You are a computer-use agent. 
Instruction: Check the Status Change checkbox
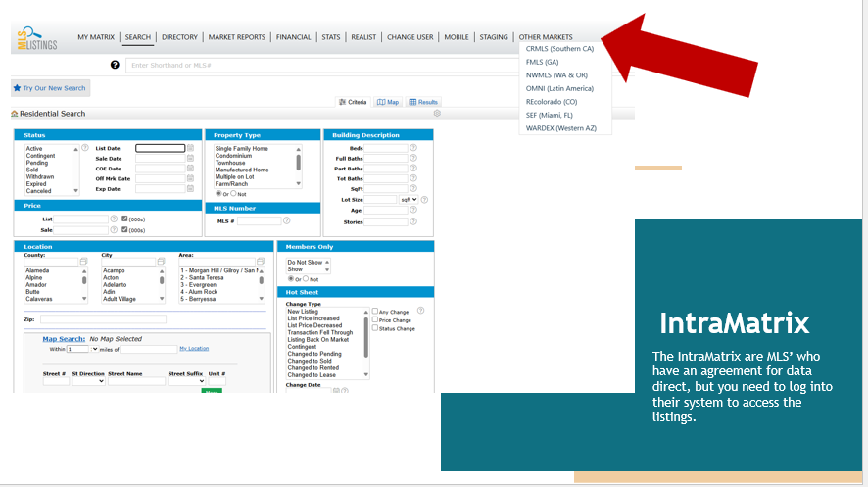375,327
